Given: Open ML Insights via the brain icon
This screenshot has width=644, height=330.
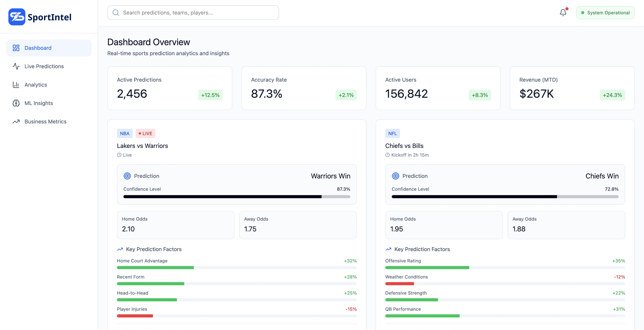Looking at the screenshot, I should 16,103.
